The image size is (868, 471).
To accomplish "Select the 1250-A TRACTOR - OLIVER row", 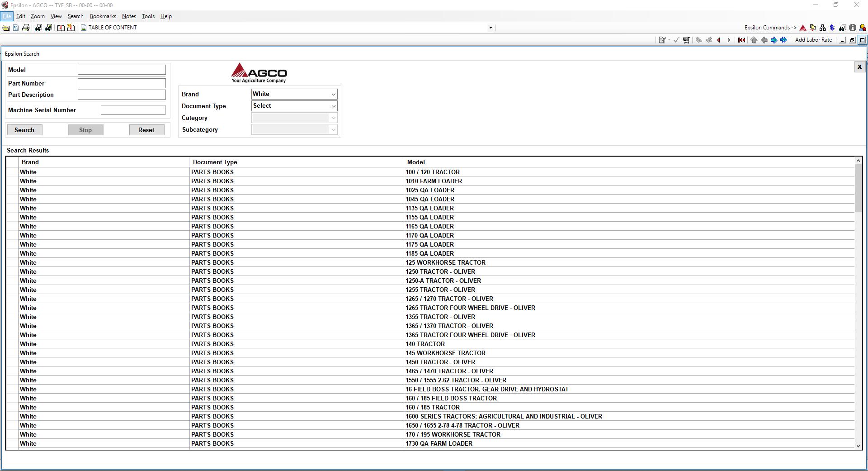I will tap(430, 281).
